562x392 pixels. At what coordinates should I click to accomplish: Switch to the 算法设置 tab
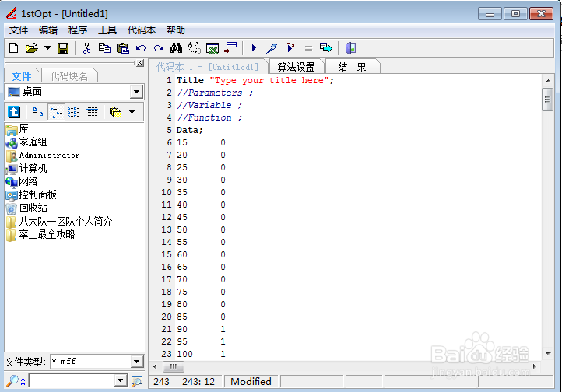point(296,67)
